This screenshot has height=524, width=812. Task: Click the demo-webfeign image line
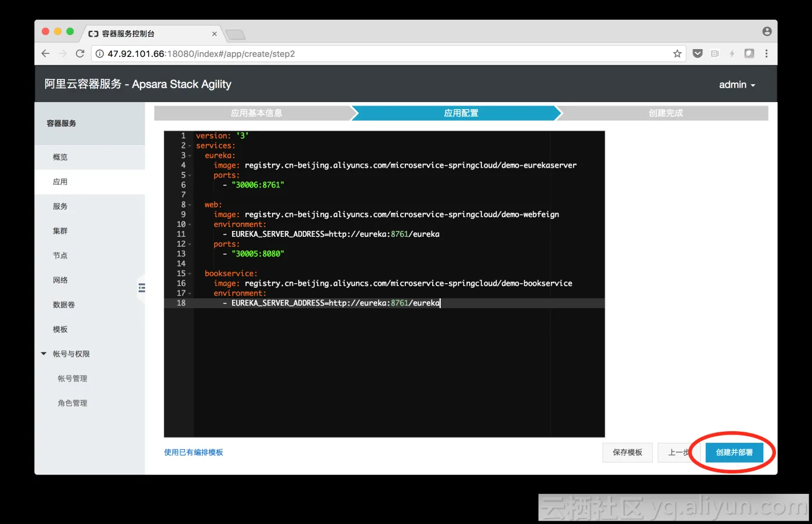pyautogui.click(x=386, y=215)
